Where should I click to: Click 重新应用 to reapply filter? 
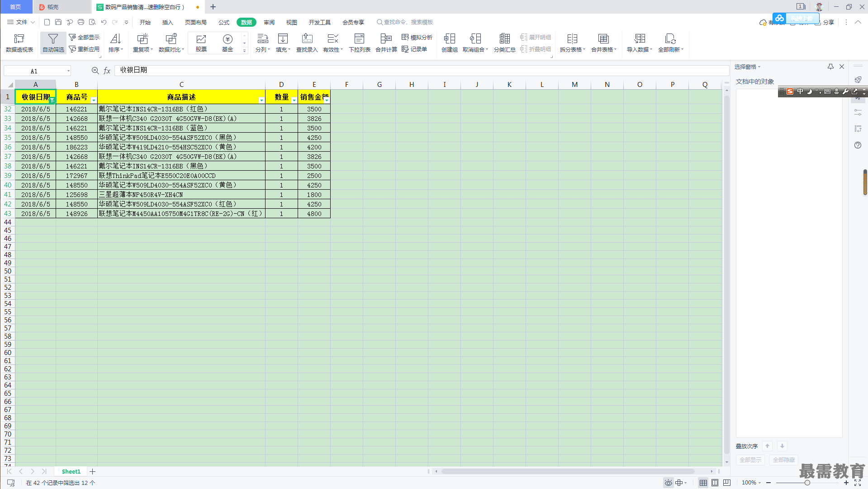[84, 49]
